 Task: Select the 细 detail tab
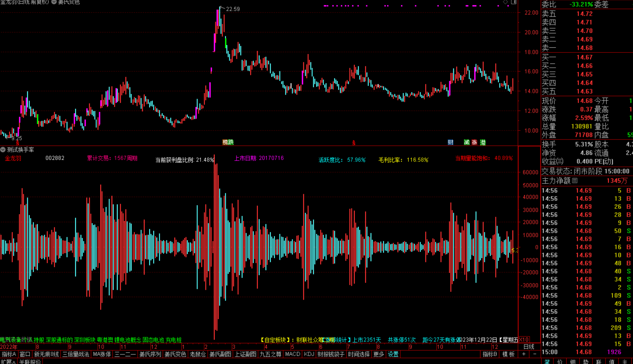click(x=573, y=361)
